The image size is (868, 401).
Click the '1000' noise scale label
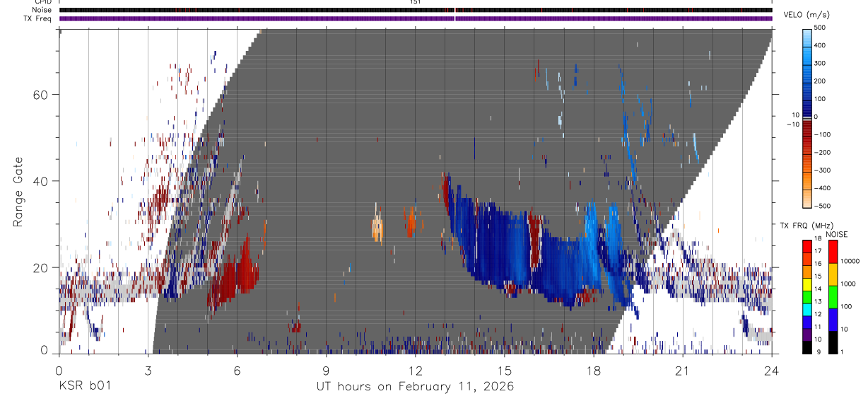[848, 284]
